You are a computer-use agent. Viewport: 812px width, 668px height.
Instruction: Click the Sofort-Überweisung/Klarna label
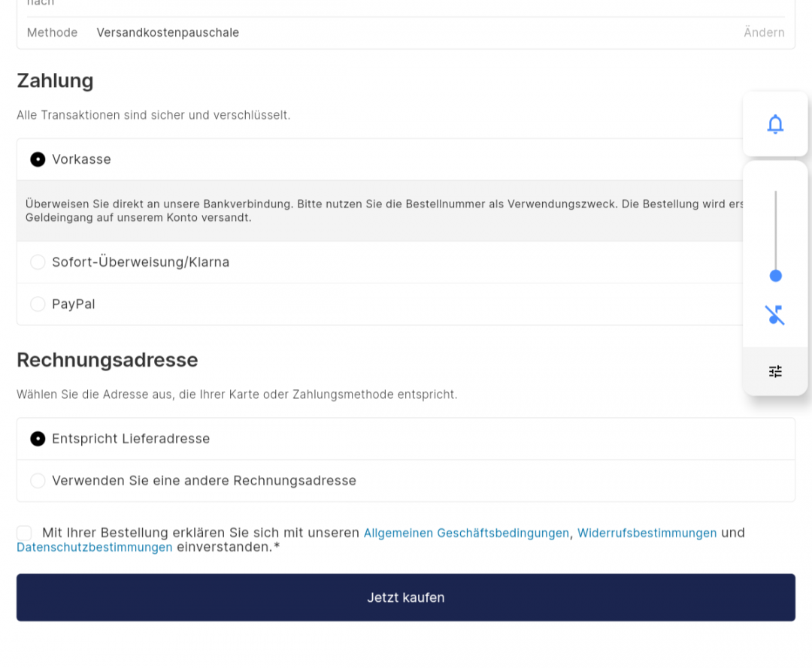point(141,261)
